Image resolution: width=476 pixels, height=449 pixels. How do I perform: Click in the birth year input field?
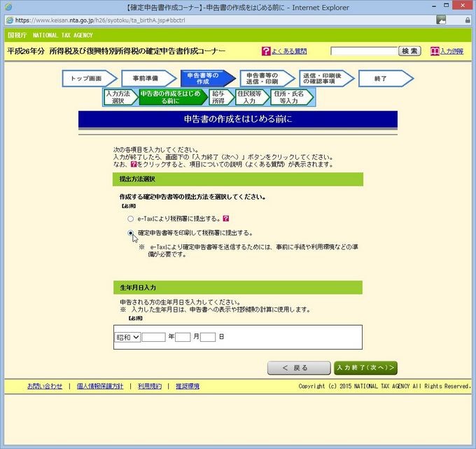click(153, 337)
